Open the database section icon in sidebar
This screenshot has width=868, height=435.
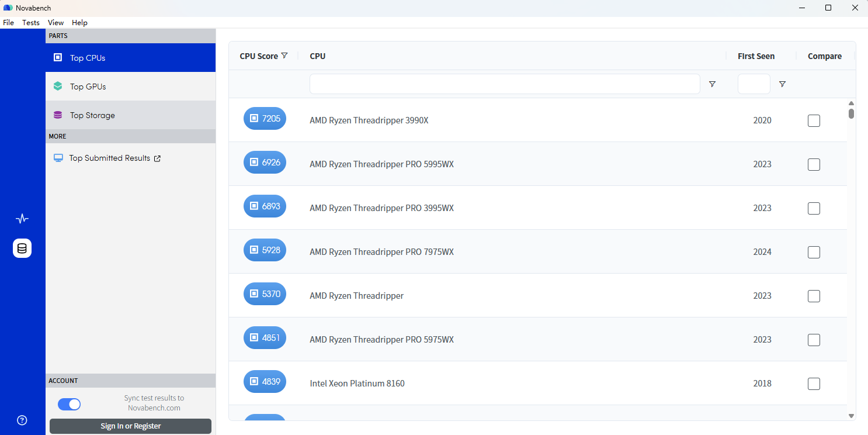[x=22, y=248]
